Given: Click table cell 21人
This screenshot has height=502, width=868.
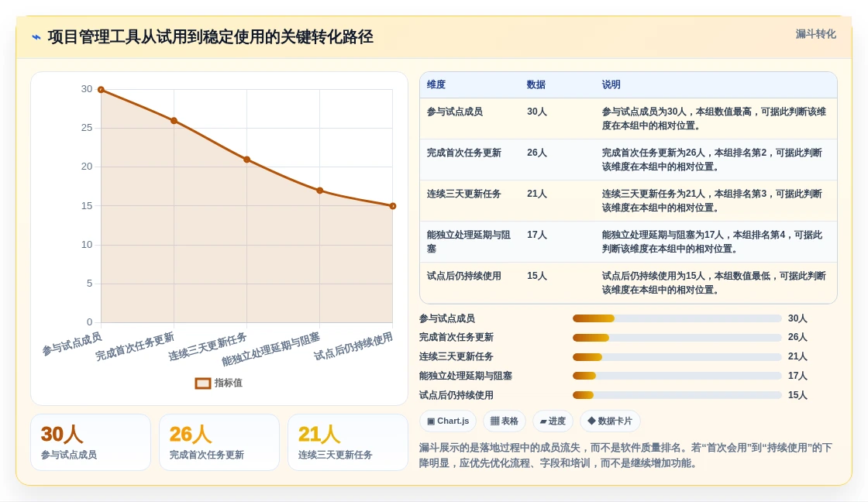Looking at the screenshot, I should click(x=537, y=194).
